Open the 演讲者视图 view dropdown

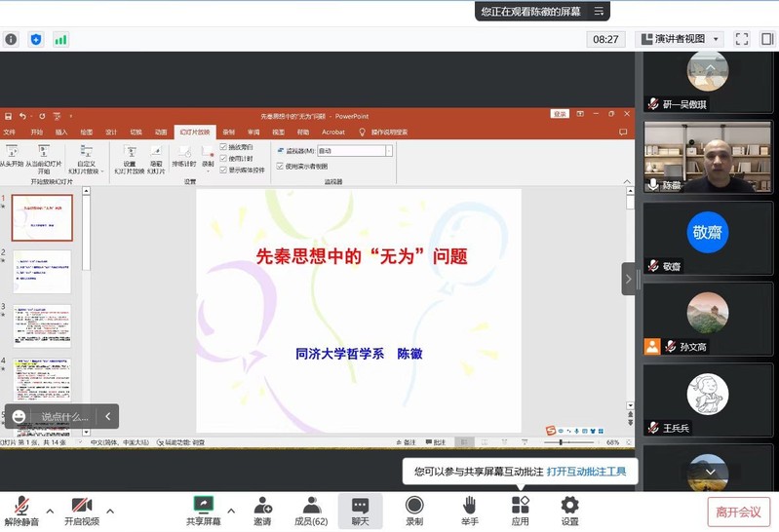(679, 39)
